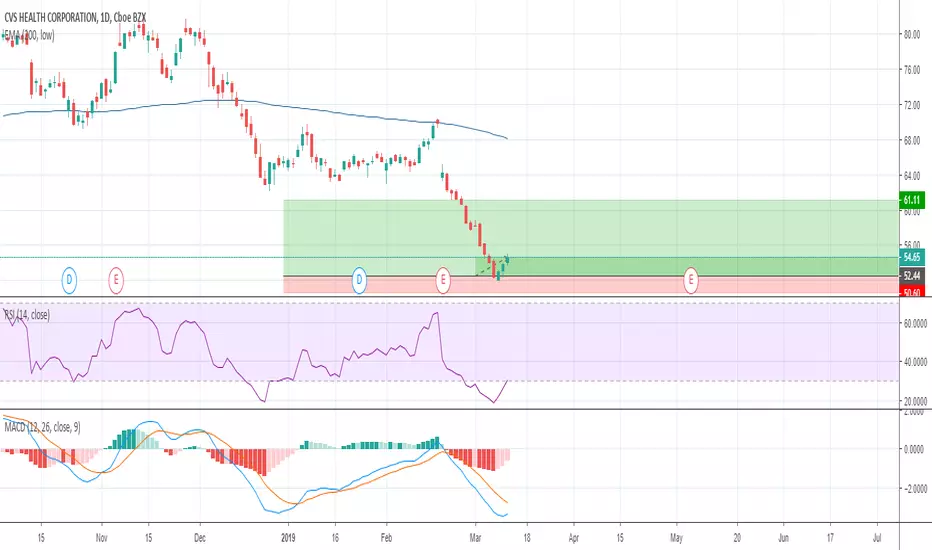Click the Feb label on time axis
Viewport: 932px width, 550px height.
pyautogui.click(x=386, y=538)
